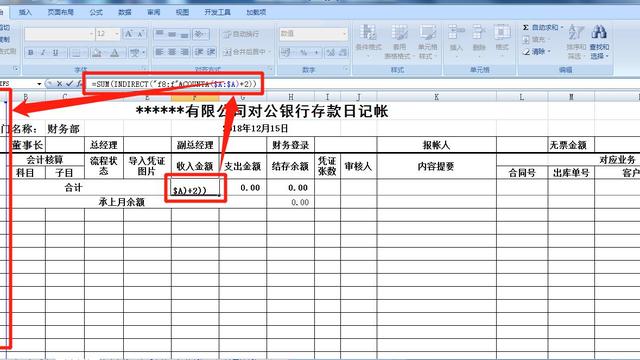The width and height of the screenshot is (640, 360).
Task: Cancel formula entry with X
Action: coord(59,84)
